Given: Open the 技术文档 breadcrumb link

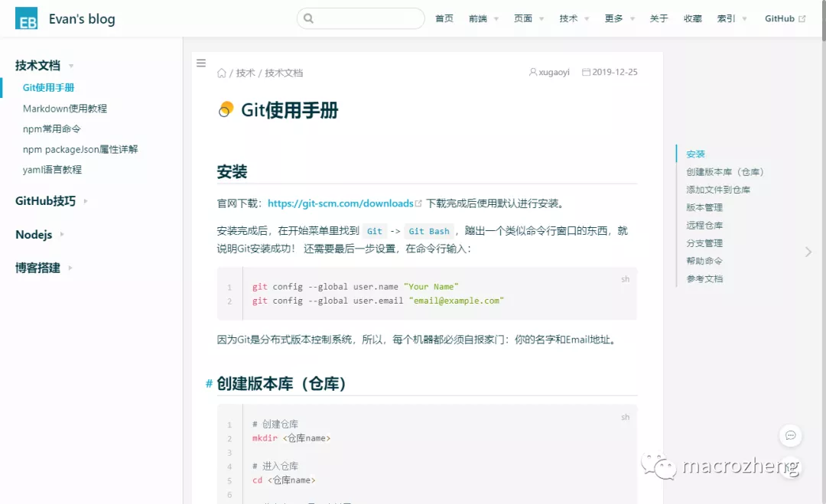Looking at the screenshot, I should click(x=284, y=73).
